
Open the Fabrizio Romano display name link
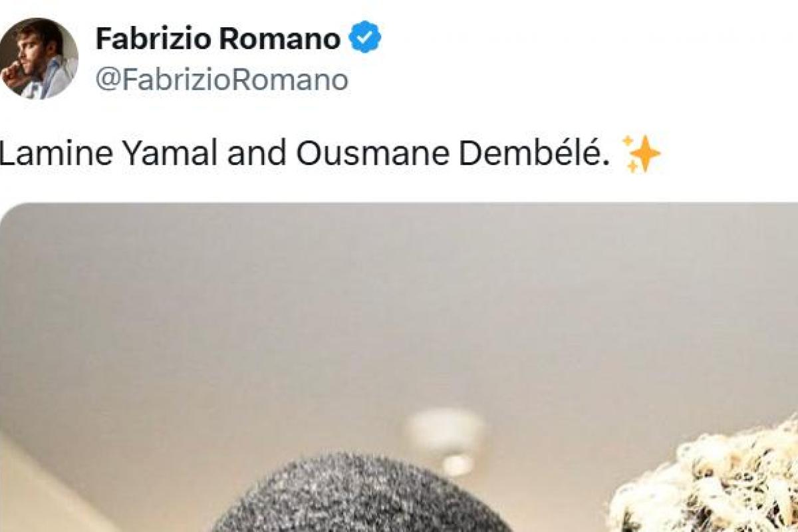pos(218,39)
